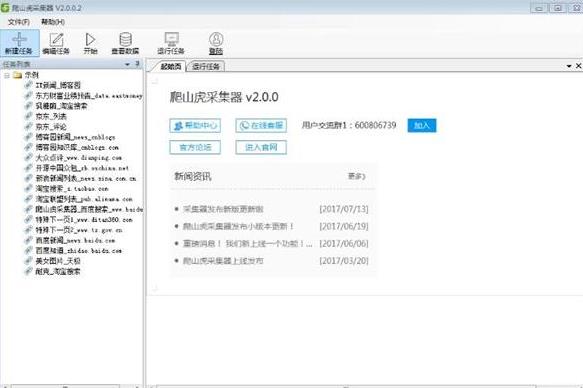
Task: Select the 博客园新闻_news_cnblogs task
Action: (x=75, y=137)
